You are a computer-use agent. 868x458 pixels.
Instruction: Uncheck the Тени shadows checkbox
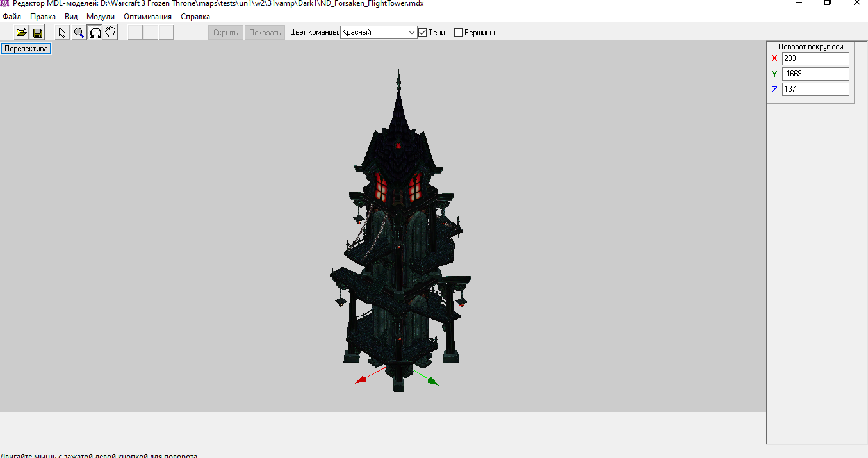pos(422,32)
